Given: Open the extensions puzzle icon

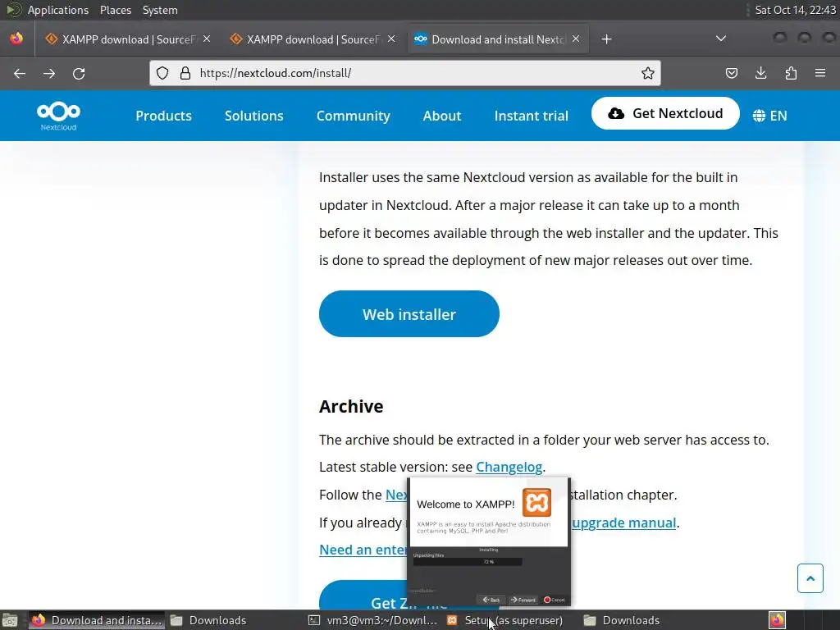Looking at the screenshot, I should (791, 73).
